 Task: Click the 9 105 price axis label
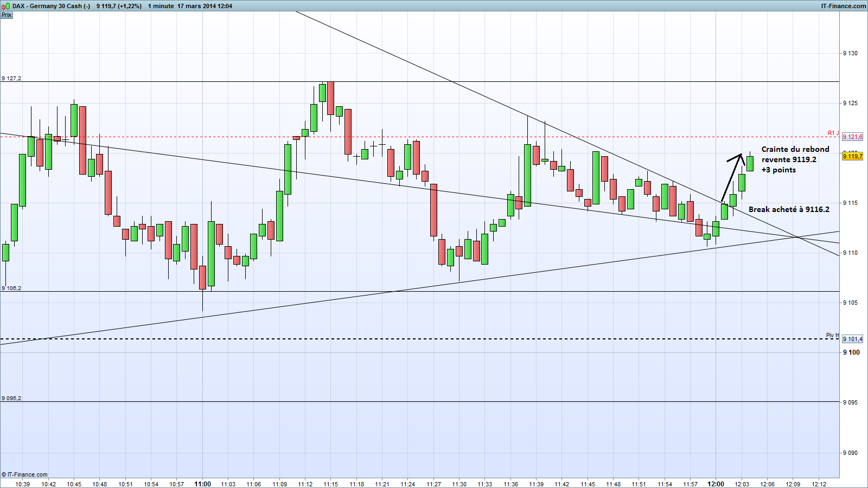tap(851, 303)
